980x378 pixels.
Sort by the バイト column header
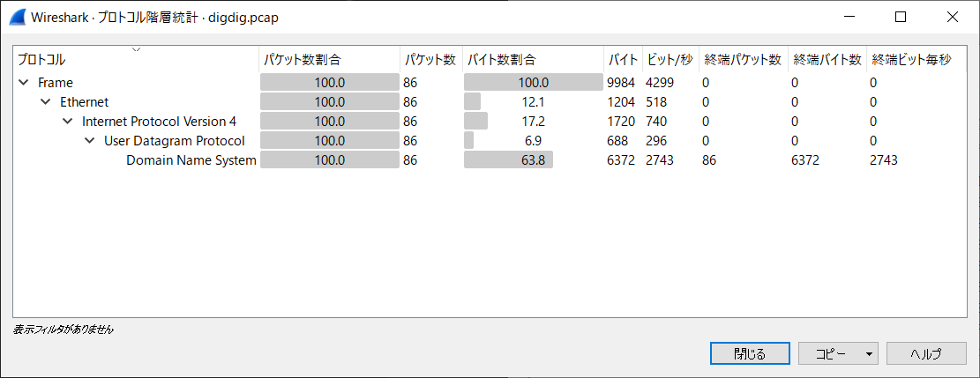point(623,60)
